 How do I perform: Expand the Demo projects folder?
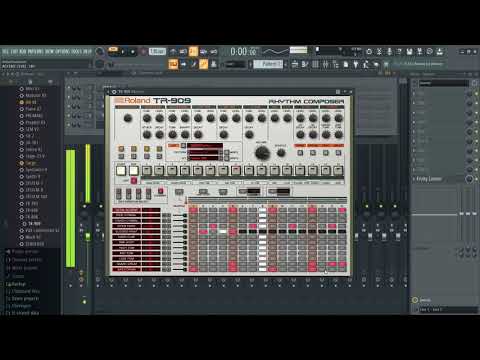[x=22, y=298]
